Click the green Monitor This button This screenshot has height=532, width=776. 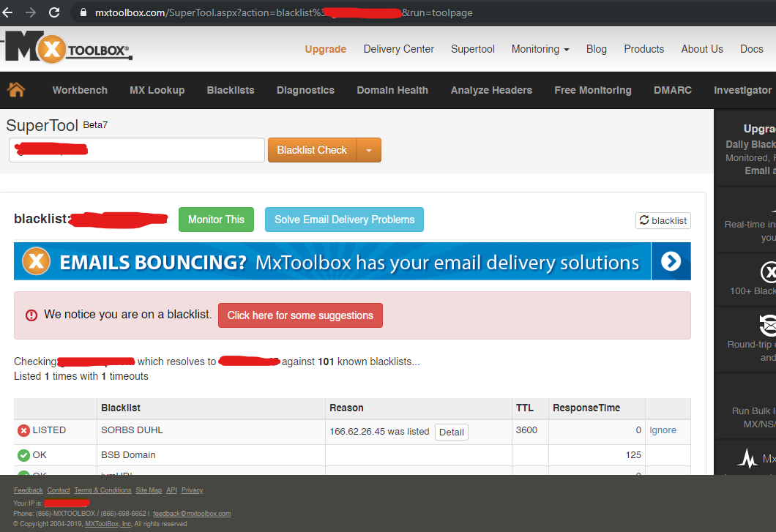coord(216,220)
